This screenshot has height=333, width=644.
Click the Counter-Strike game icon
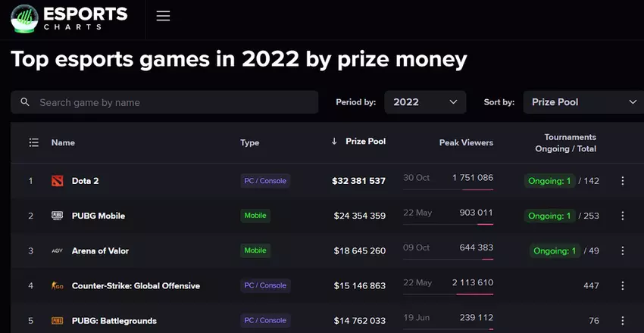pyautogui.click(x=58, y=285)
